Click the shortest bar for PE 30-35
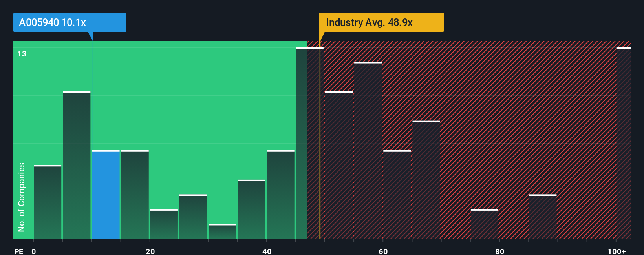Image resolution: width=644 pixels, height=255 pixels. pyautogui.click(x=222, y=231)
